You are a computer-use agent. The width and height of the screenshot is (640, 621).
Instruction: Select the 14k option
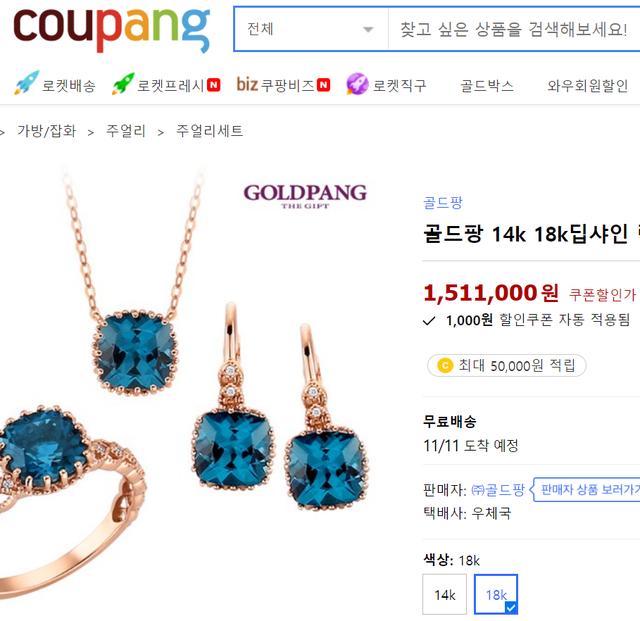[x=444, y=594]
